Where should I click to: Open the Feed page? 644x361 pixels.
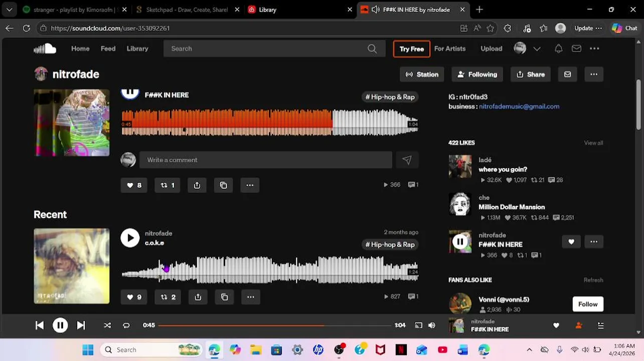click(x=108, y=49)
